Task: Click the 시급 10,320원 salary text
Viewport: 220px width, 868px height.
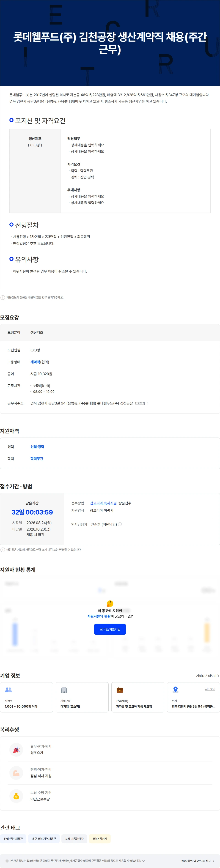Action: (41, 374)
